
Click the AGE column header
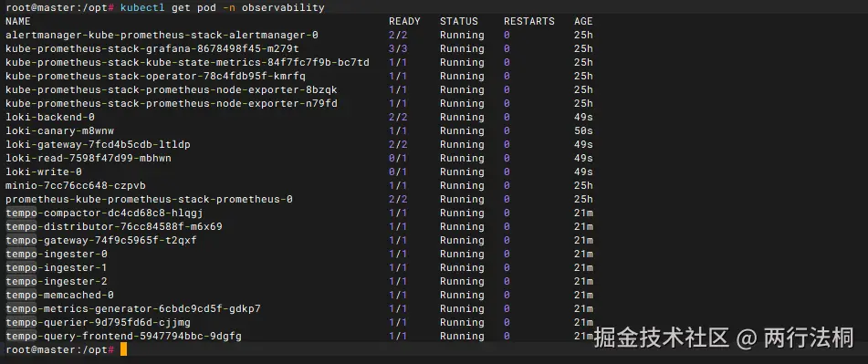pyautogui.click(x=583, y=22)
